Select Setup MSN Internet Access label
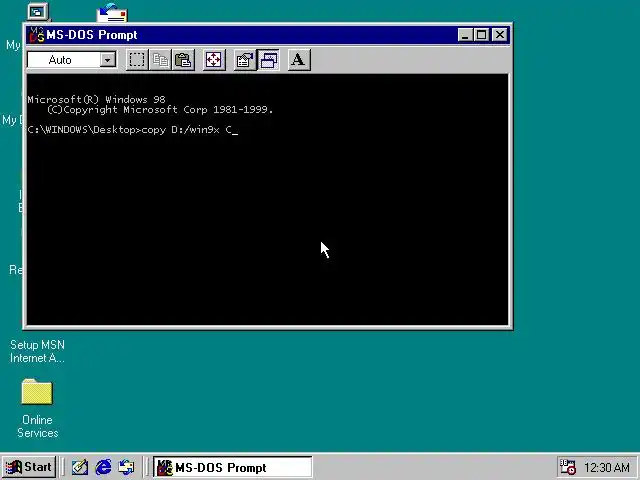This screenshot has height=480, width=640. (37, 351)
